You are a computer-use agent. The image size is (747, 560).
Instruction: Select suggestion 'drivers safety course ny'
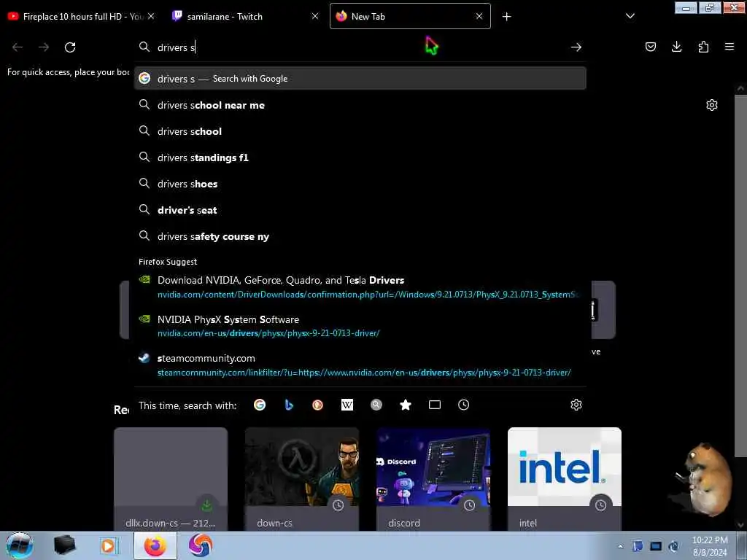click(x=360, y=236)
